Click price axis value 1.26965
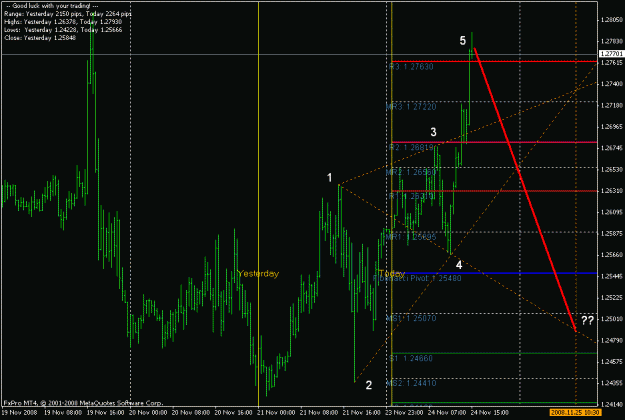This screenshot has height=420, width=625. pyautogui.click(x=611, y=127)
